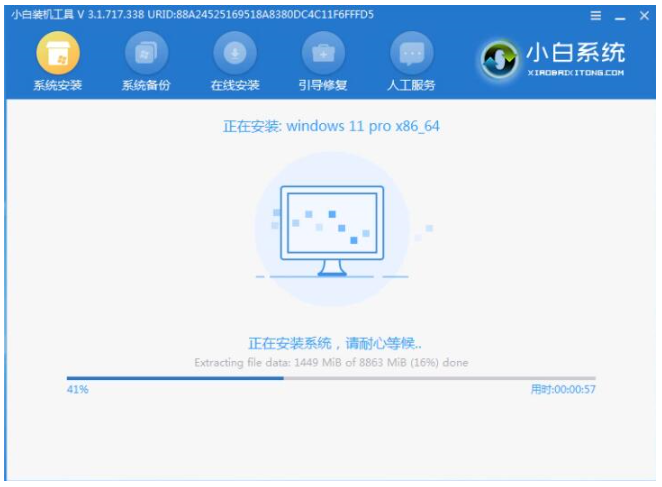This screenshot has width=662, height=487.
Task: Click the XIAOBAIXITONG.COM text
Action: pyautogui.click(x=575, y=73)
